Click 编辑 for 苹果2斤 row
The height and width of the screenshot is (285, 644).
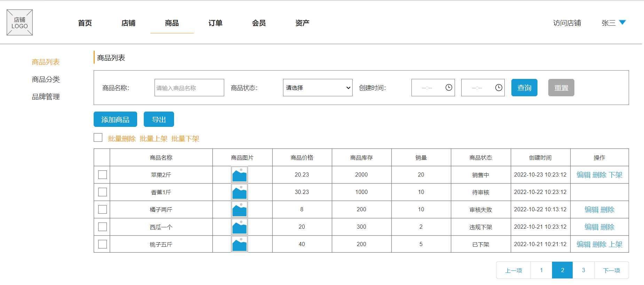tap(584, 175)
